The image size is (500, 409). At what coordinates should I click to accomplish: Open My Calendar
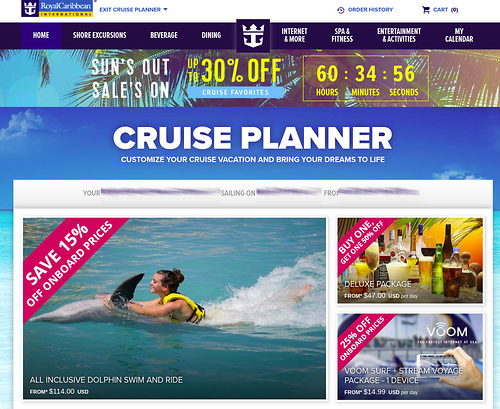pyautogui.click(x=459, y=35)
